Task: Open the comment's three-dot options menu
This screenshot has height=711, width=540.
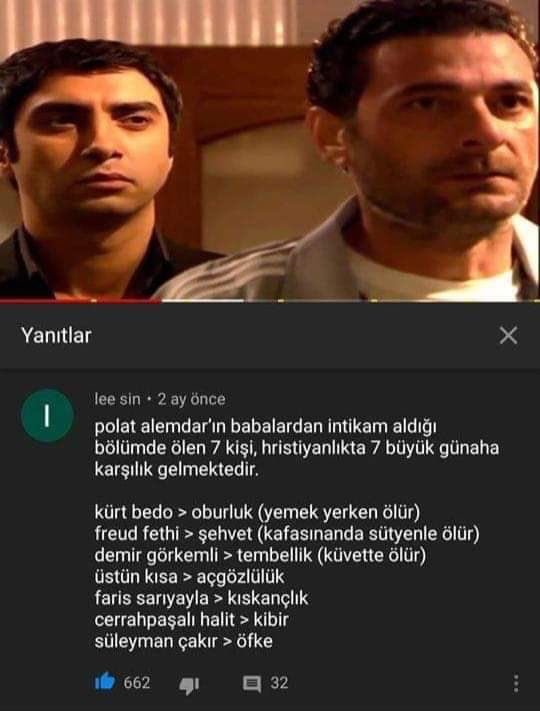Action: [x=516, y=683]
